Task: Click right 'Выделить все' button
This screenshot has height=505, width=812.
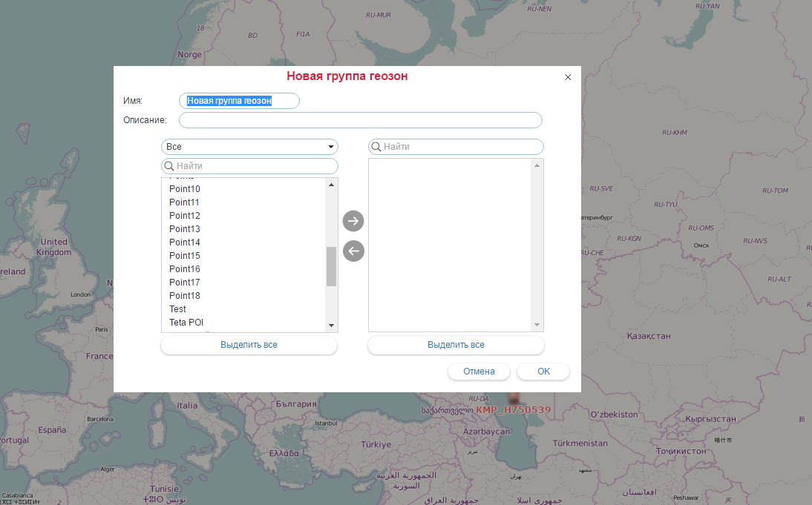Action: [456, 345]
